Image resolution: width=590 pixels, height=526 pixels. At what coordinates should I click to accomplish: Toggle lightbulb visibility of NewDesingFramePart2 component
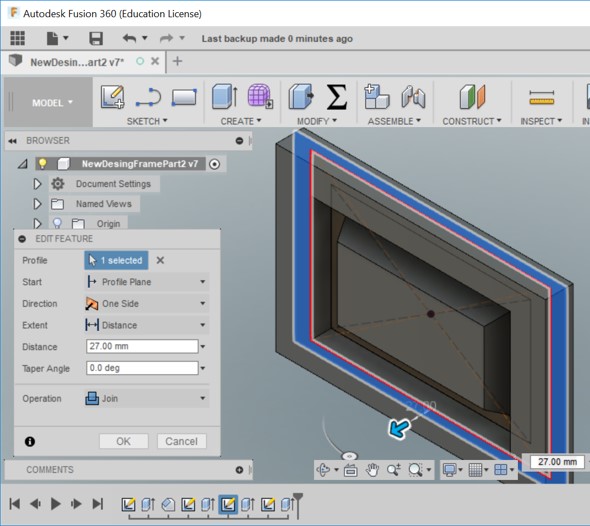pos(43,164)
